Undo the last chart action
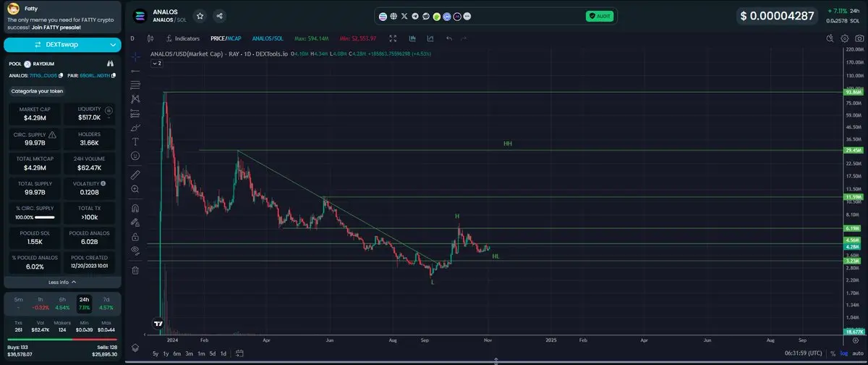This screenshot has height=365, width=868. [x=449, y=38]
